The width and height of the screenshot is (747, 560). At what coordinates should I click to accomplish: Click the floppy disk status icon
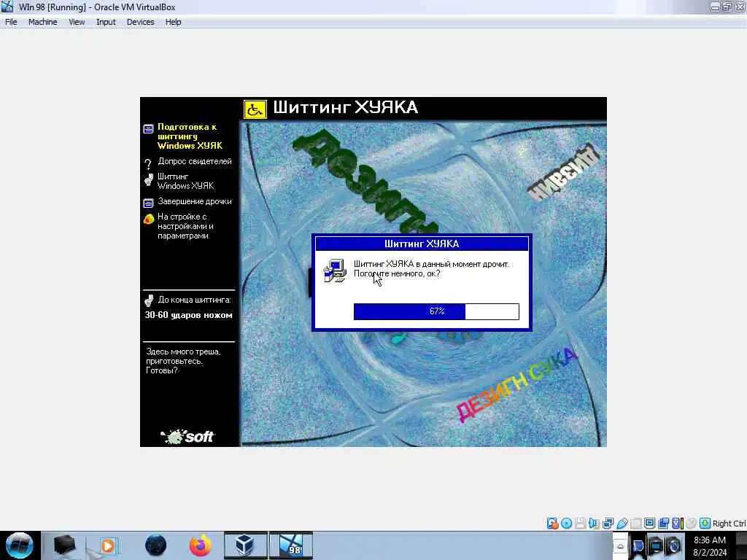(580, 524)
